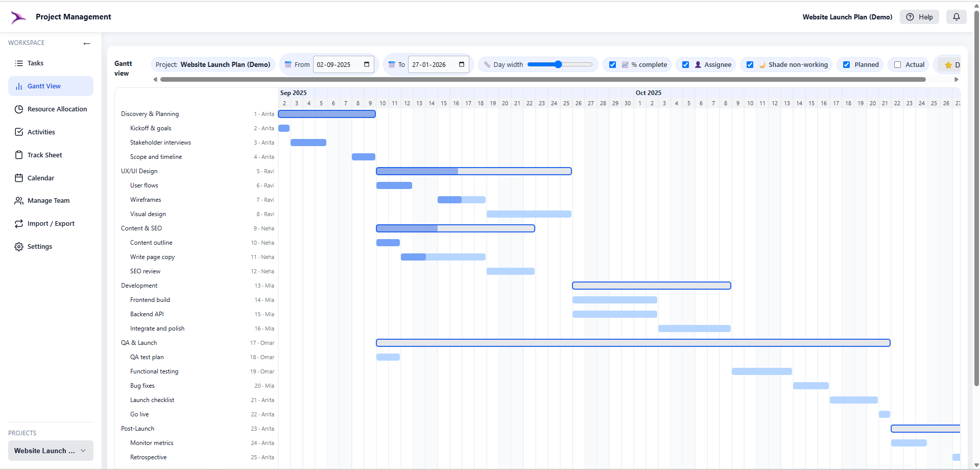Open the Calendar view
Image resolution: width=980 pixels, height=470 pixels.
19,177
